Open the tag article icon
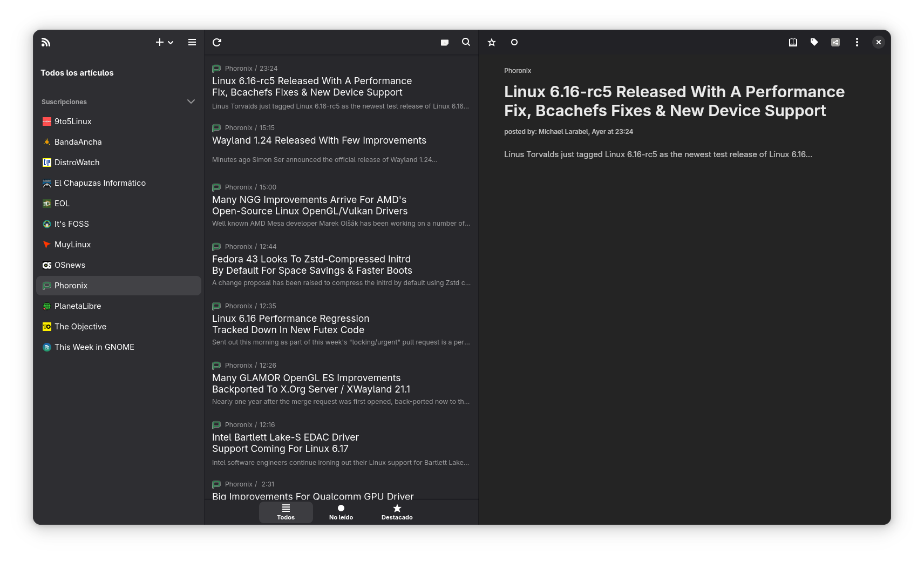 (x=814, y=42)
